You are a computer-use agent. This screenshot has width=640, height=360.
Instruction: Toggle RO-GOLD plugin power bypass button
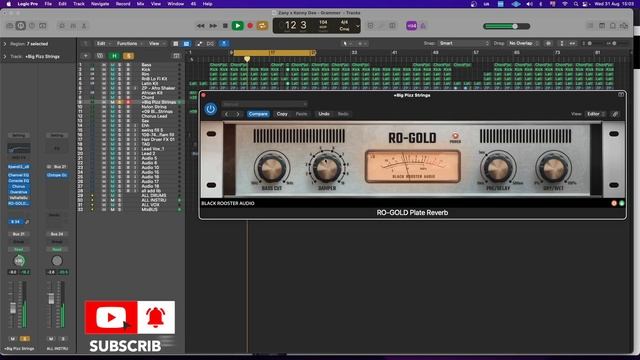[211, 109]
